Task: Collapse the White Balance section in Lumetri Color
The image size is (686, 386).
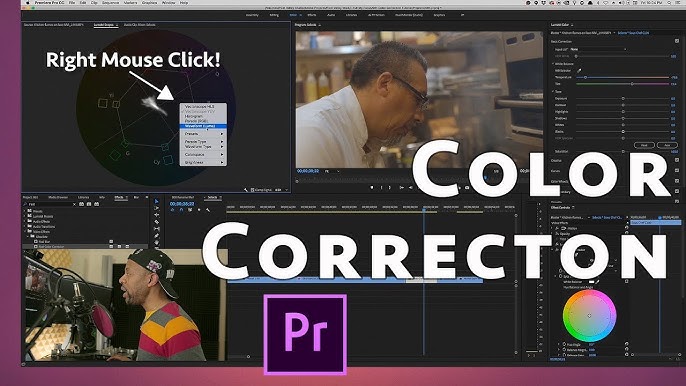Action: (x=553, y=64)
